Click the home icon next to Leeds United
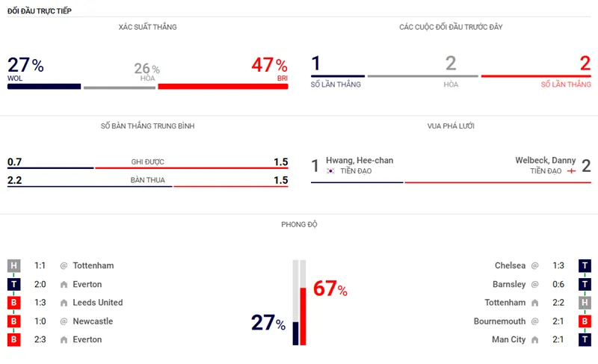This screenshot has width=598, height=364. (64, 303)
